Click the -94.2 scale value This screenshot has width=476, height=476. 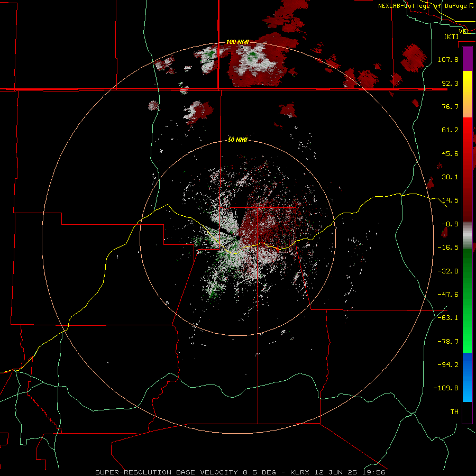point(448,365)
